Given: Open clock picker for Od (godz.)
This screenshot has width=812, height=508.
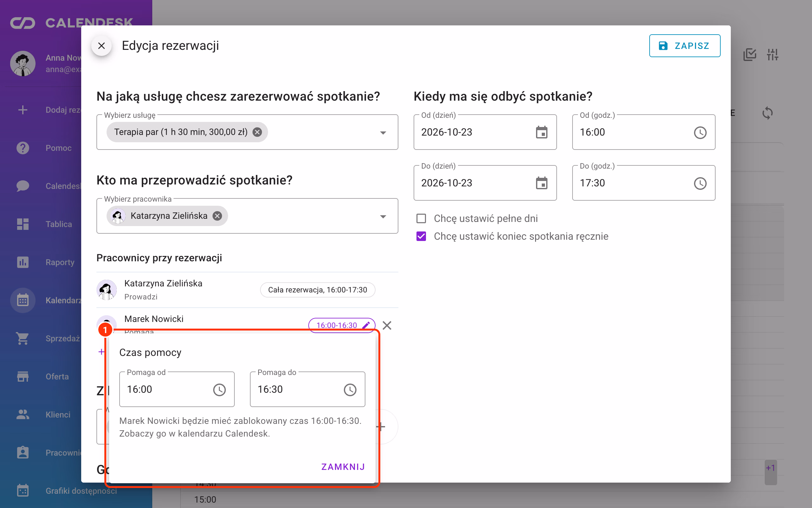Looking at the screenshot, I should click(x=700, y=132).
